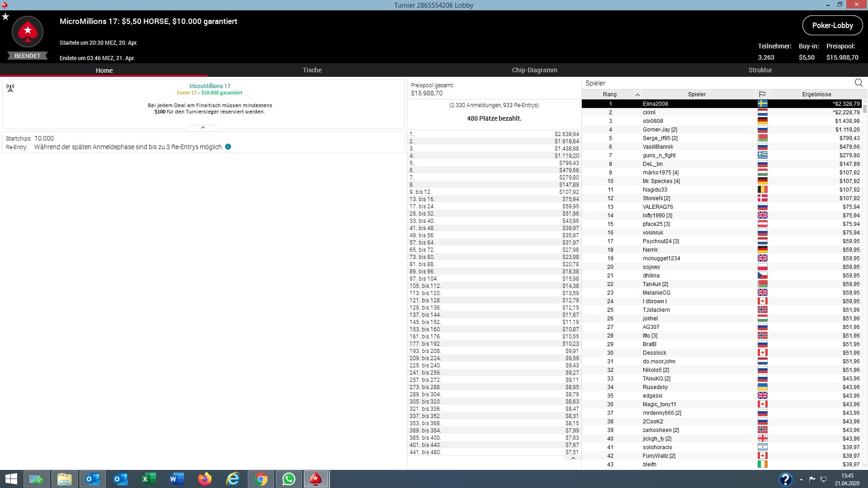
Task: Open Excel from the taskbar
Action: pos(149,479)
